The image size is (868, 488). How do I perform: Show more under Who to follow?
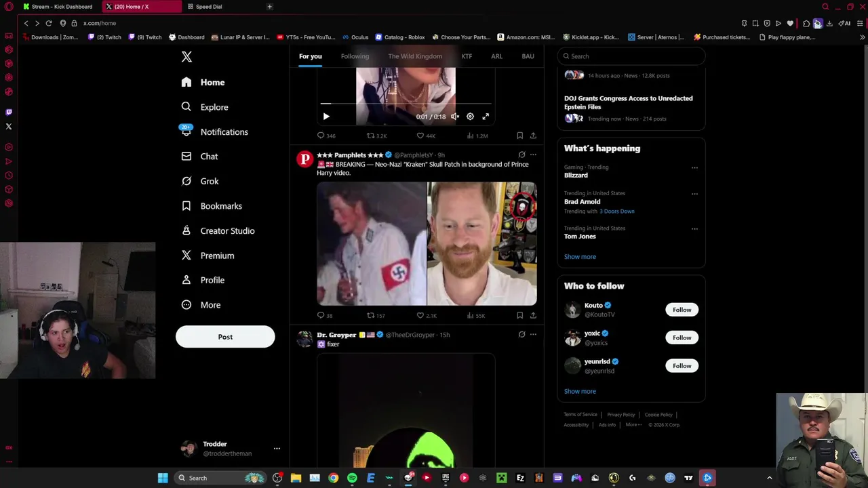click(580, 391)
